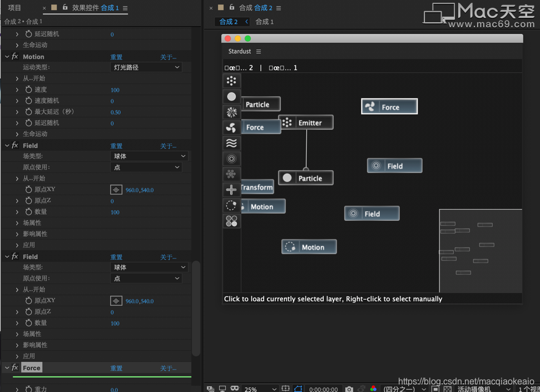Toggle the 速度 stopwatch keyframe
The height and width of the screenshot is (392, 540).
28,90
